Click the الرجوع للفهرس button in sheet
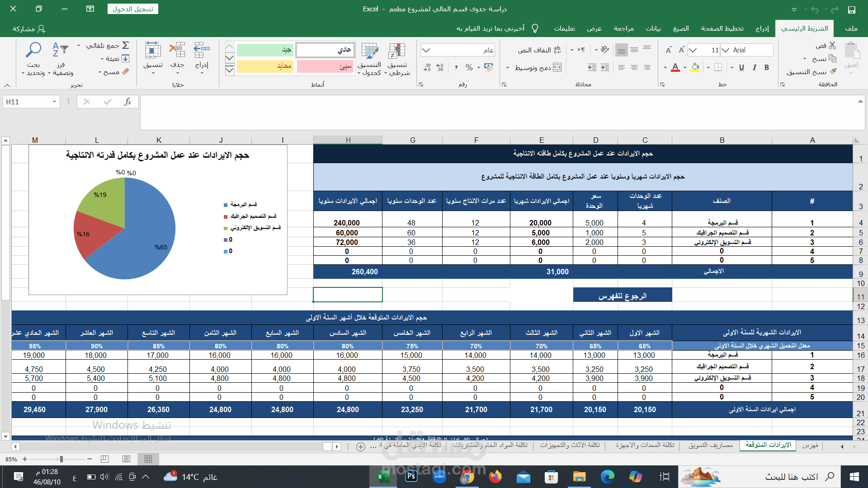 pyautogui.click(x=623, y=296)
